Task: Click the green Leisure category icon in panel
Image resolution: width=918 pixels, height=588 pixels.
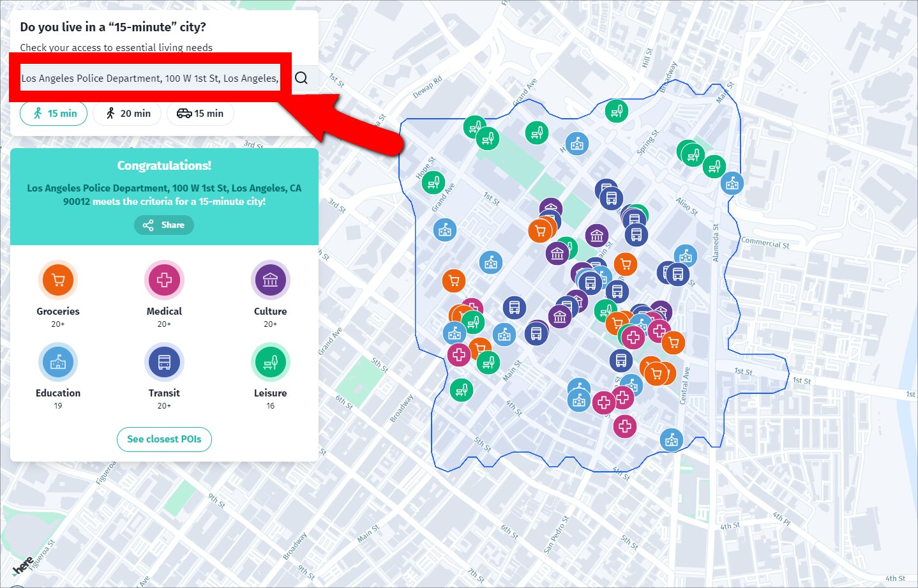Action: point(271,362)
